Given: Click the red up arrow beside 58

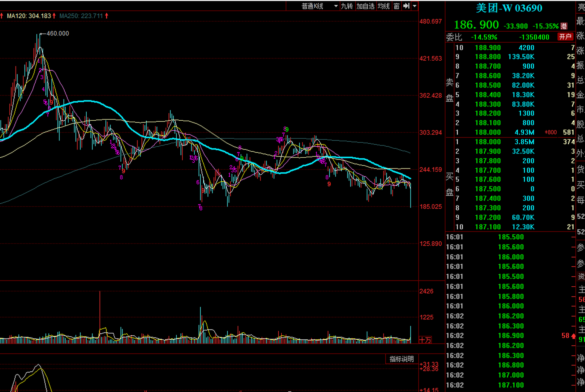Looking at the screenshot, I should tap(573, 336).
